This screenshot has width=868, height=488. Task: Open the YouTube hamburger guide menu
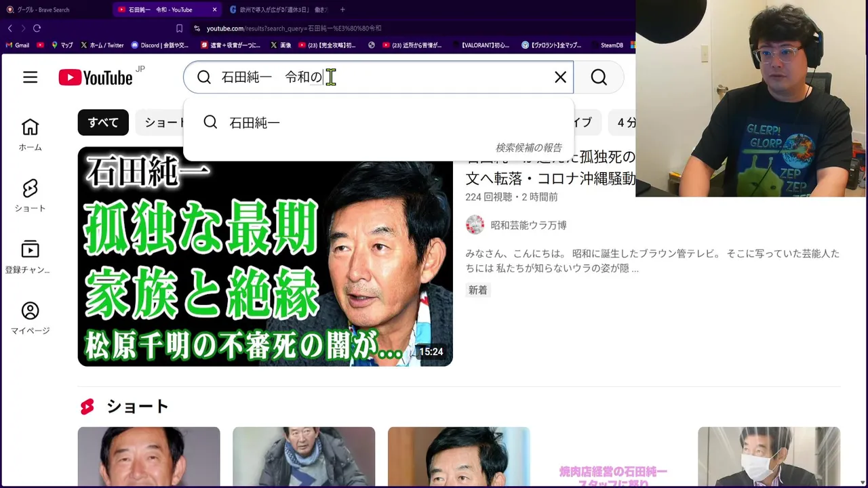(30, 77)
